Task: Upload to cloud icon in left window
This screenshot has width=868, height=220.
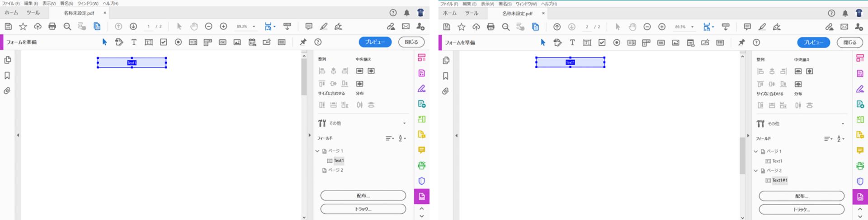Action: tap(38, 27)
